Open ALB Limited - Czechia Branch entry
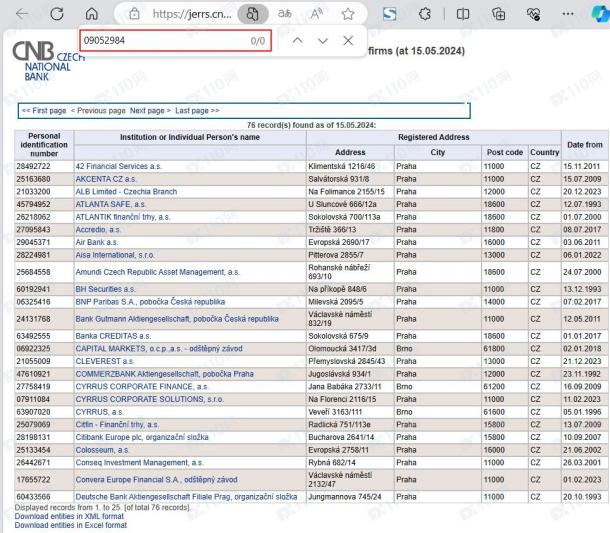The image size is (610, 533). pos(126,191)
